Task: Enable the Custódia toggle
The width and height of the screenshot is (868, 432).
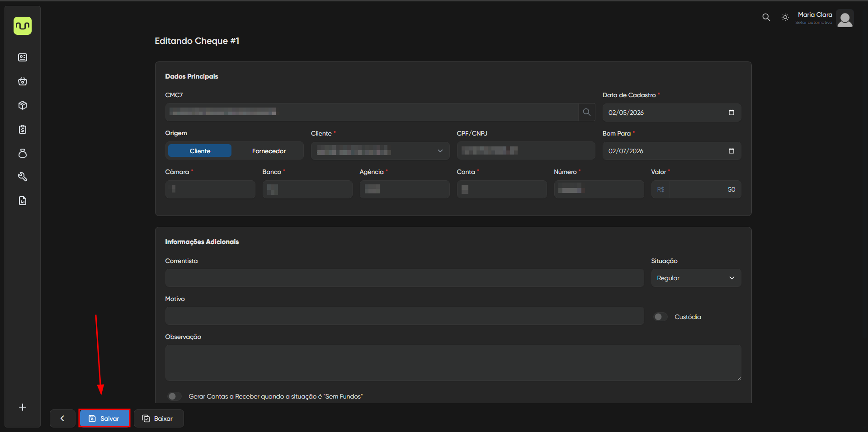Action: coord(660,317)
